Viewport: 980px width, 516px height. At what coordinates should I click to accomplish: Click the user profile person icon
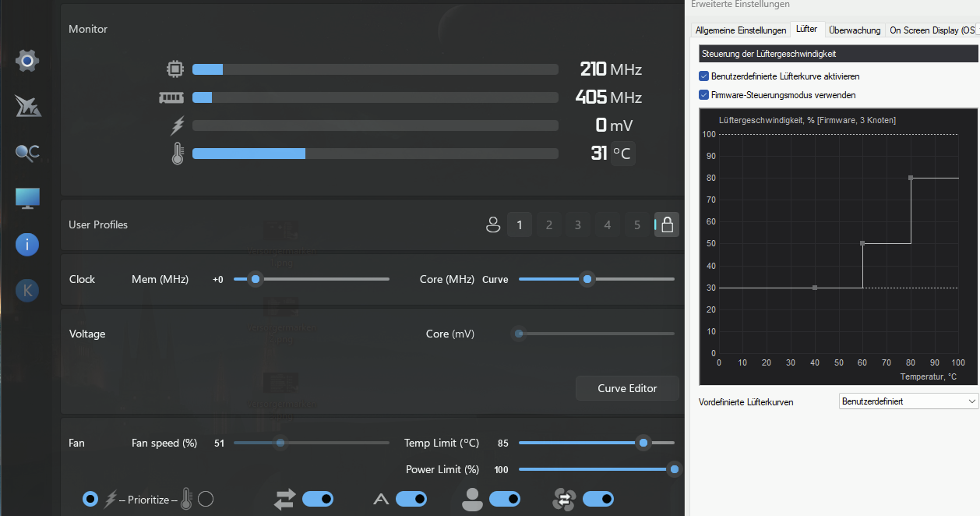point(492,225)
